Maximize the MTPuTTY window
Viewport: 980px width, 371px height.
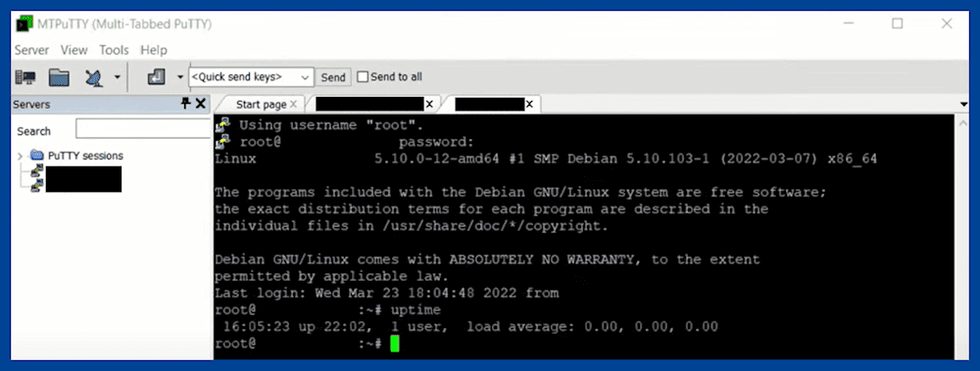(x=898, y=23)
